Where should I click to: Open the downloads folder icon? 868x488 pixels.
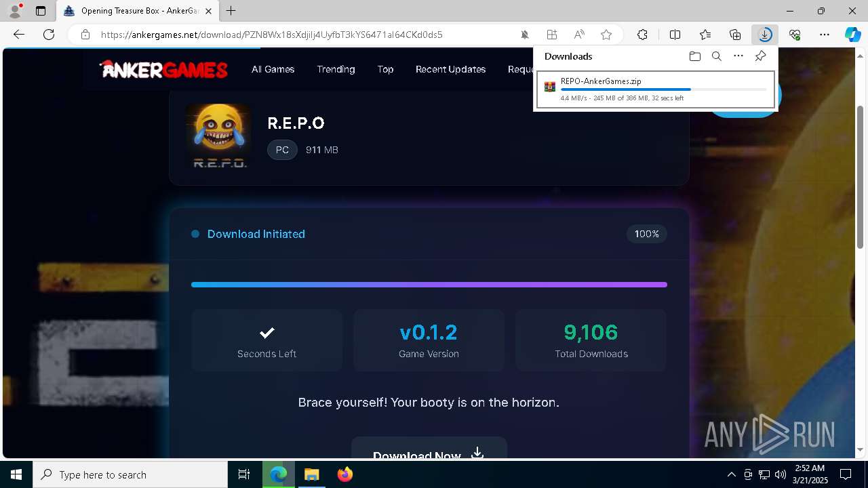pos(694,56)
